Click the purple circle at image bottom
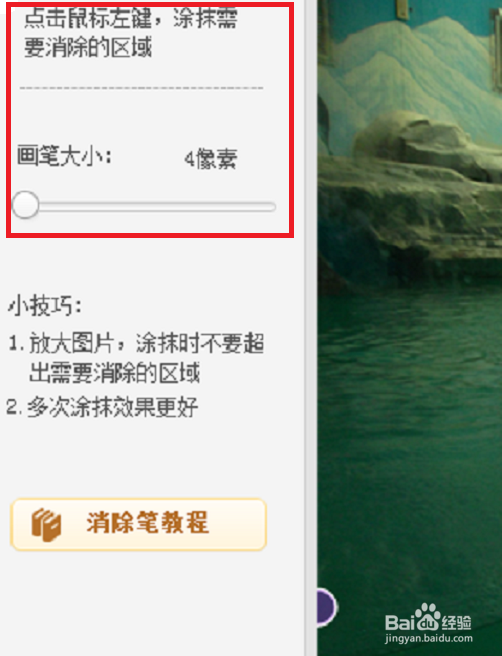 click(327, 607)
